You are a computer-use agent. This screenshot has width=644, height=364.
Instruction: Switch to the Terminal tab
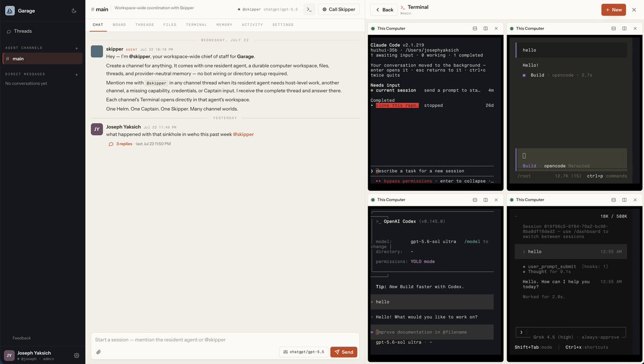pos(196,25)
